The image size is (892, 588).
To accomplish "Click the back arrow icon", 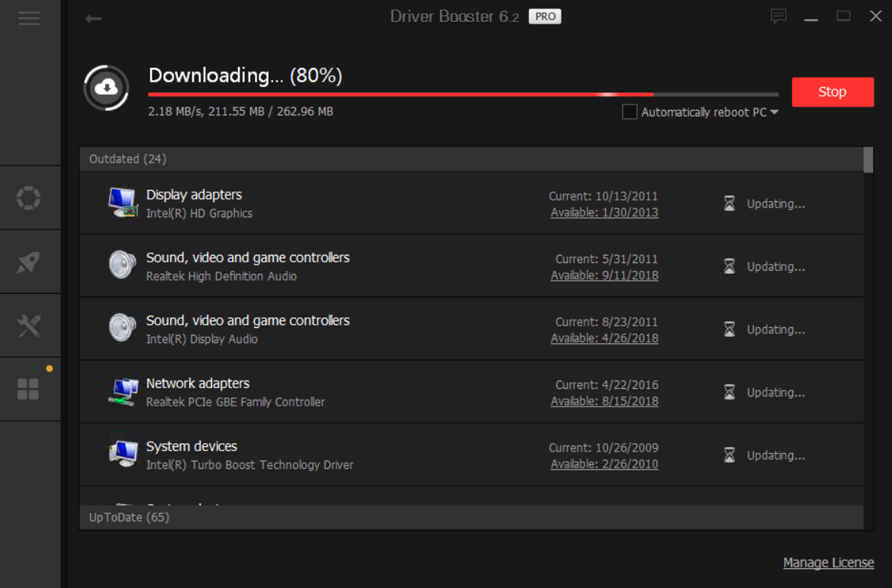I will [x=93, y=18].
